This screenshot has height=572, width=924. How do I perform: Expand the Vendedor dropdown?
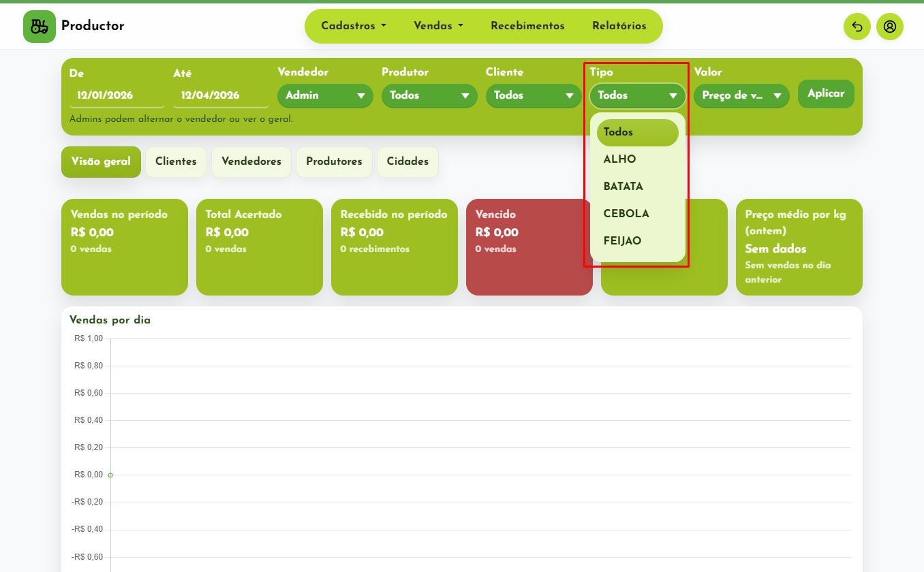pos(325,95)
